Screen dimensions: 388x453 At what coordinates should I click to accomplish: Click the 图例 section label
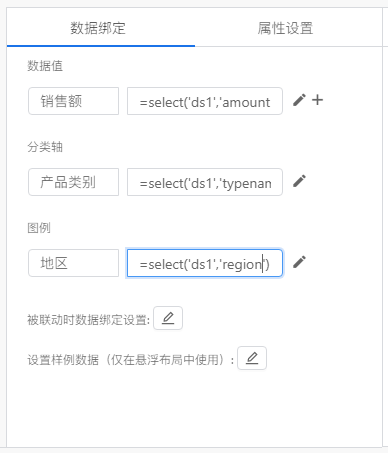39,228
